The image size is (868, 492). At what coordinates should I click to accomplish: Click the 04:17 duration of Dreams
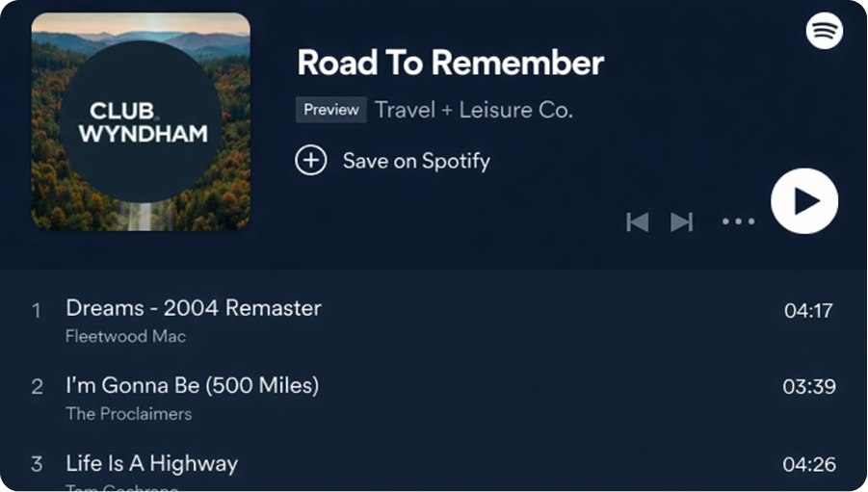click(x=808, y=310)
